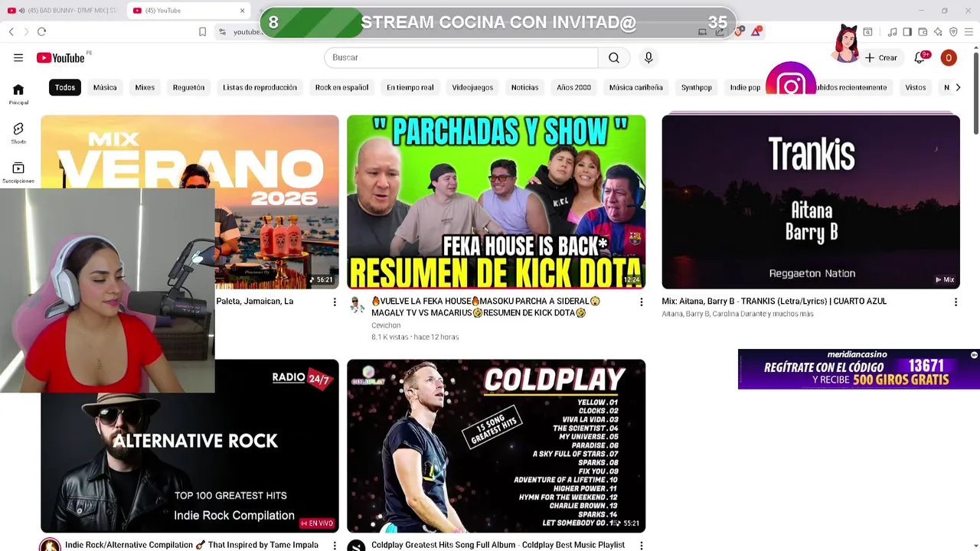The width and height of the screenshot is (980, 551).
Task: Open the Indie Rock compilation channel avatar
Action: tap(50, 546)
